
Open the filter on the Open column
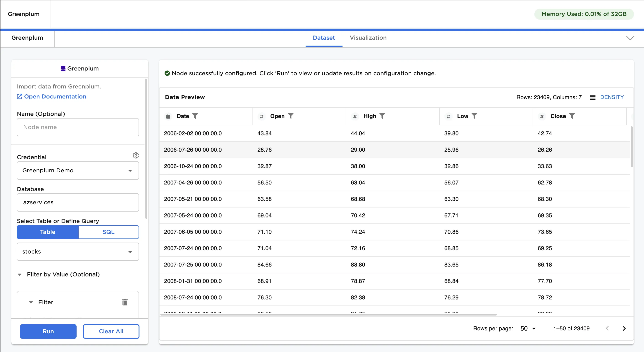[291, 116]
